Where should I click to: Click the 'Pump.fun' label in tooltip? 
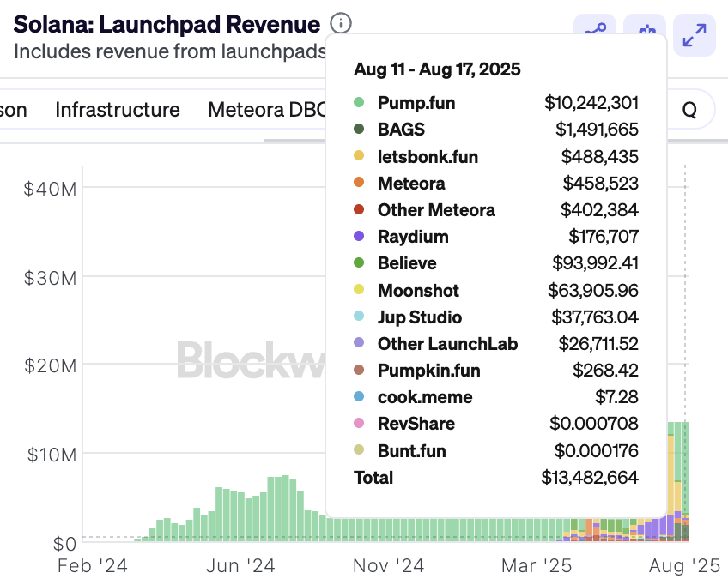416,103
